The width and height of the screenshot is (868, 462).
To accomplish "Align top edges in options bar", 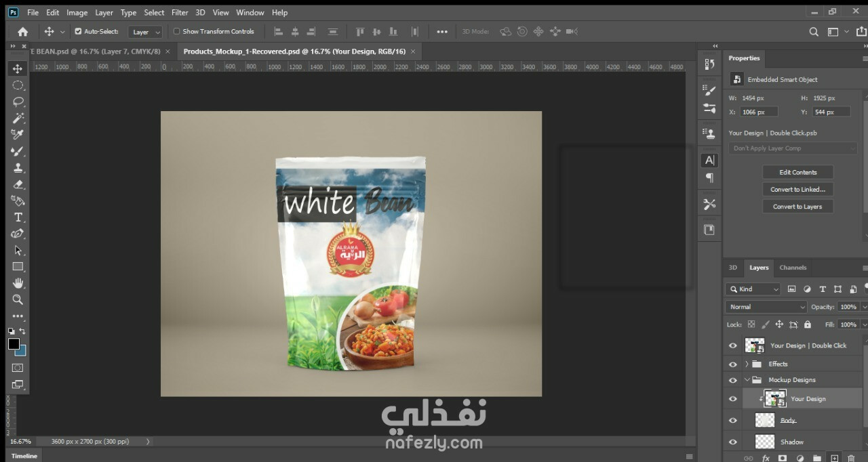I will (359, 31).
